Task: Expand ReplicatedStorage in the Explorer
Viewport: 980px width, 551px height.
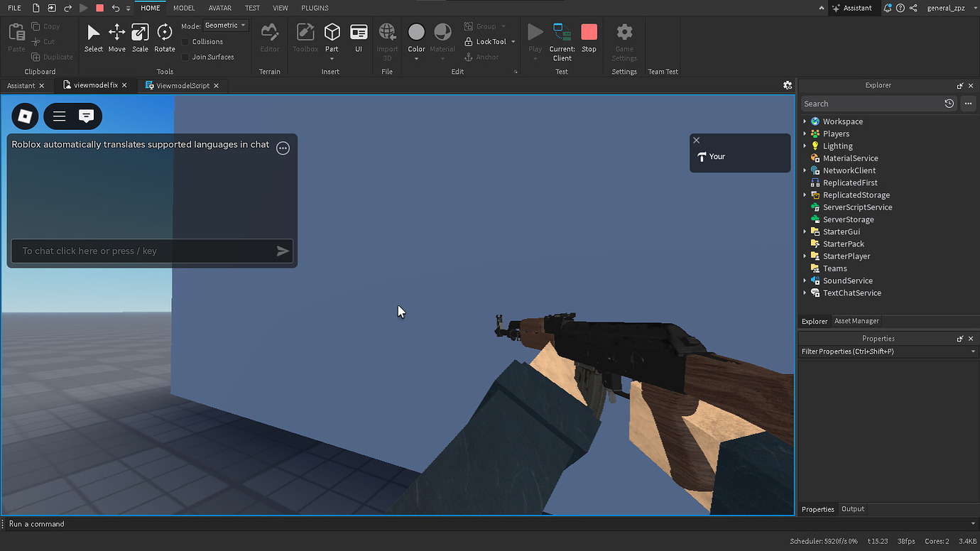Action: click(805, 195)
